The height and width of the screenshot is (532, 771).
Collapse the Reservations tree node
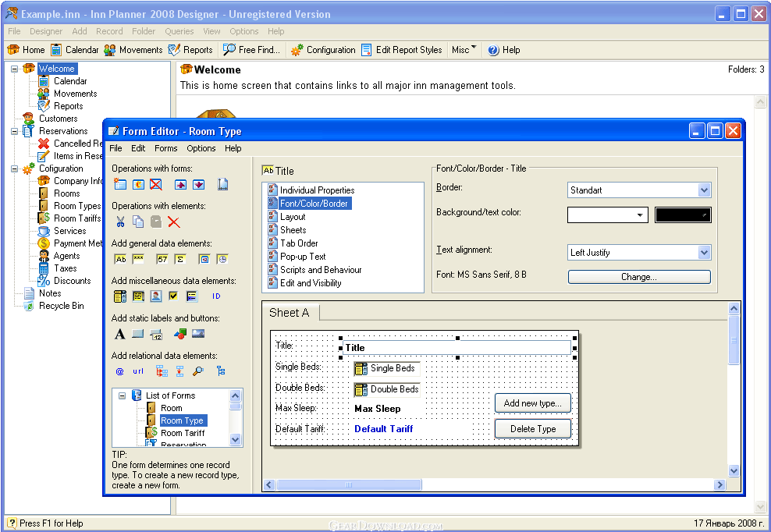point(15,131)
